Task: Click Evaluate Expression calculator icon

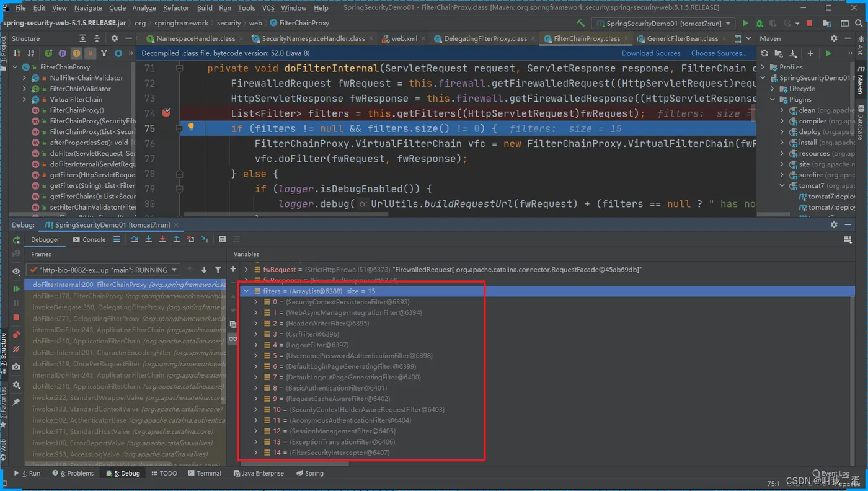Action: 222,239
